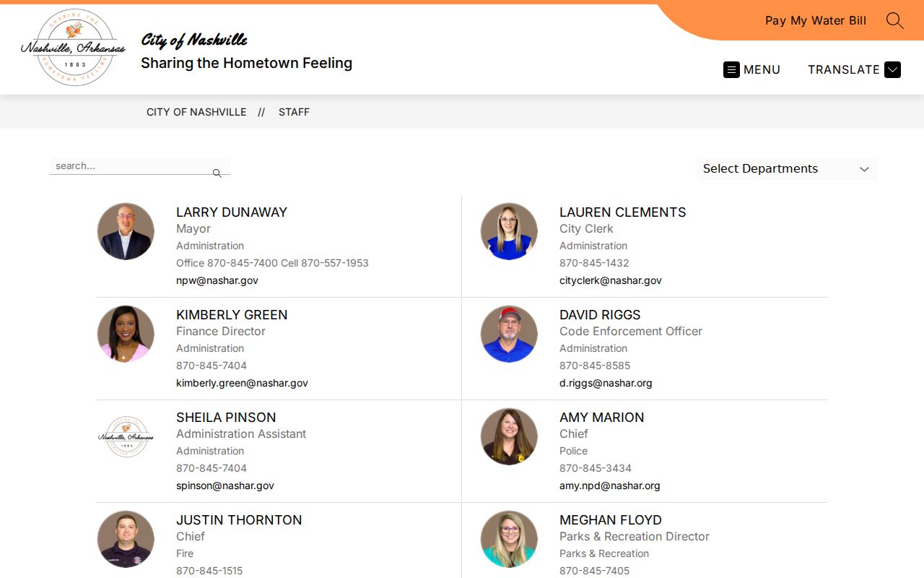This screenshot has width=924, height=578.
Task: Open Justin Thornton's profile photo
Action: point(126,539)
